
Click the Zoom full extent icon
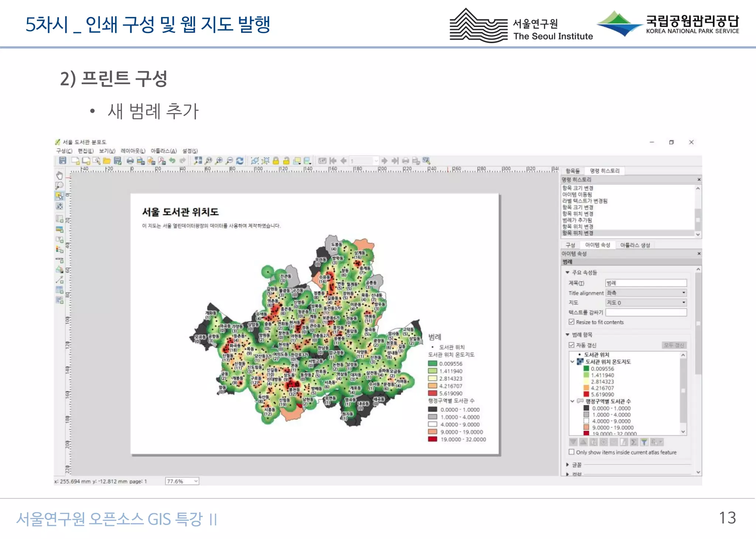(x=198, y=161)
